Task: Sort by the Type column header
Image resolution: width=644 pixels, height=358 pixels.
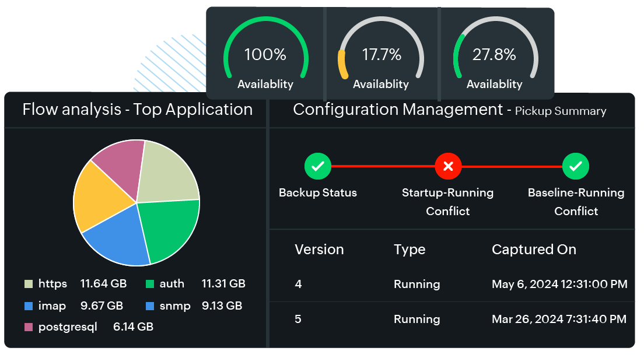Action: coord(409,250)
